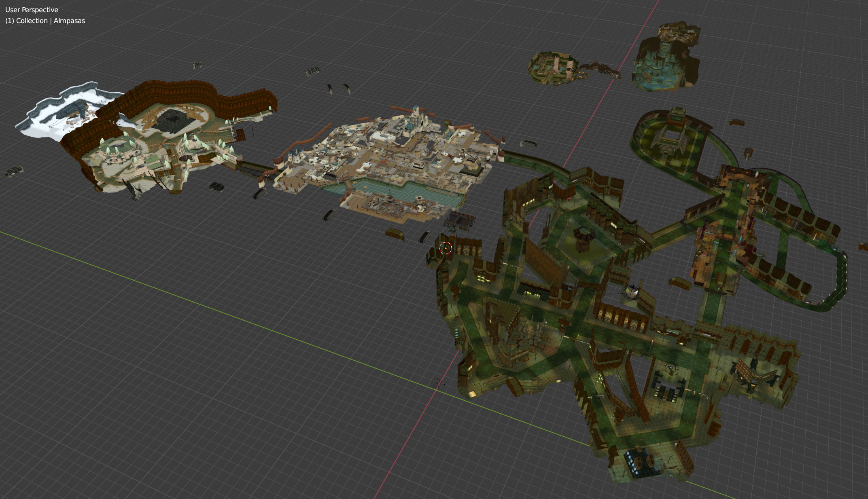Viewport: 868px width, 499px height.
Task: Select the dark bridge joining the two maps
Action: point(253,169)
